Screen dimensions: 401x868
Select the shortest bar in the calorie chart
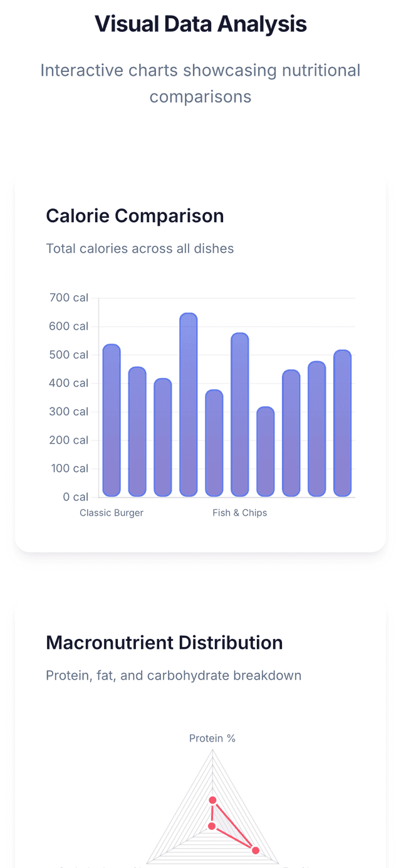[x=266, y=452]
